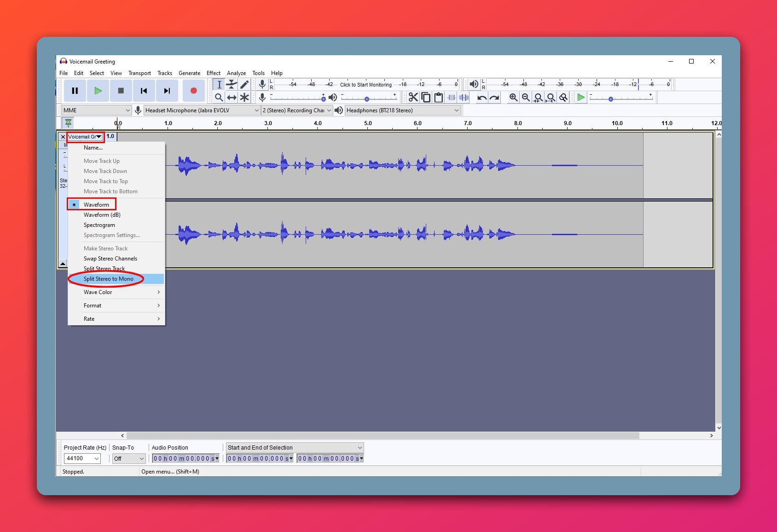Start playback with the large green Play button
This screenshot has width=777, height=532.
tap(98, 91)
